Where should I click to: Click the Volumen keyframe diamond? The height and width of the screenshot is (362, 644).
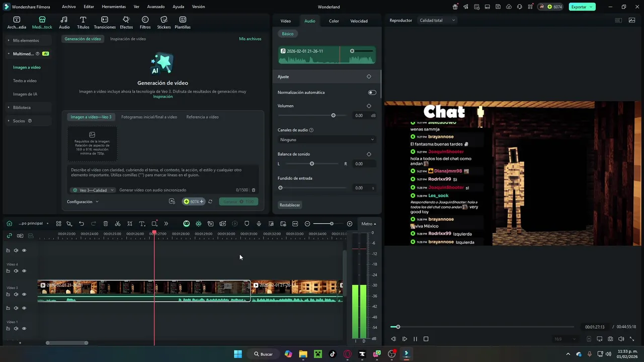click(x=369, y=106)
